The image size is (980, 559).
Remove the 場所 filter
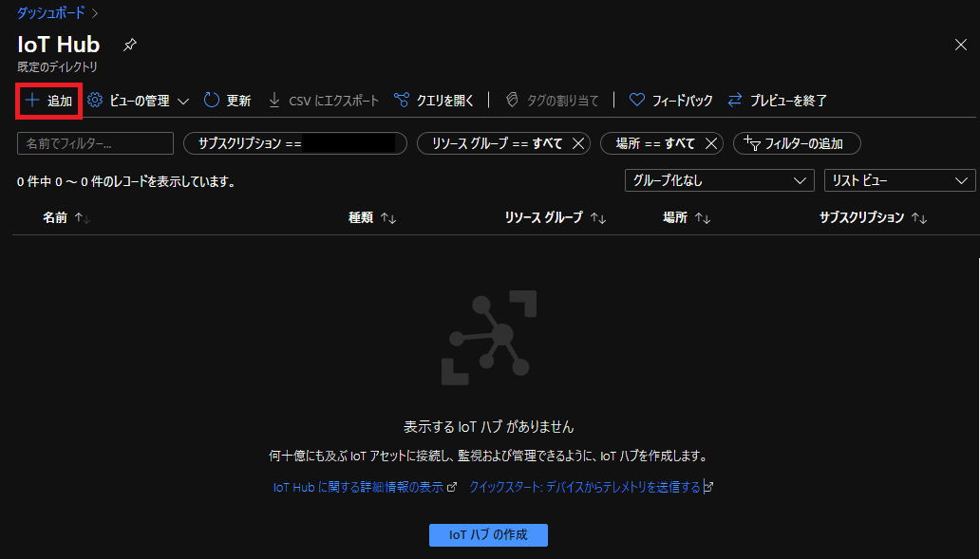click(711, 143)
